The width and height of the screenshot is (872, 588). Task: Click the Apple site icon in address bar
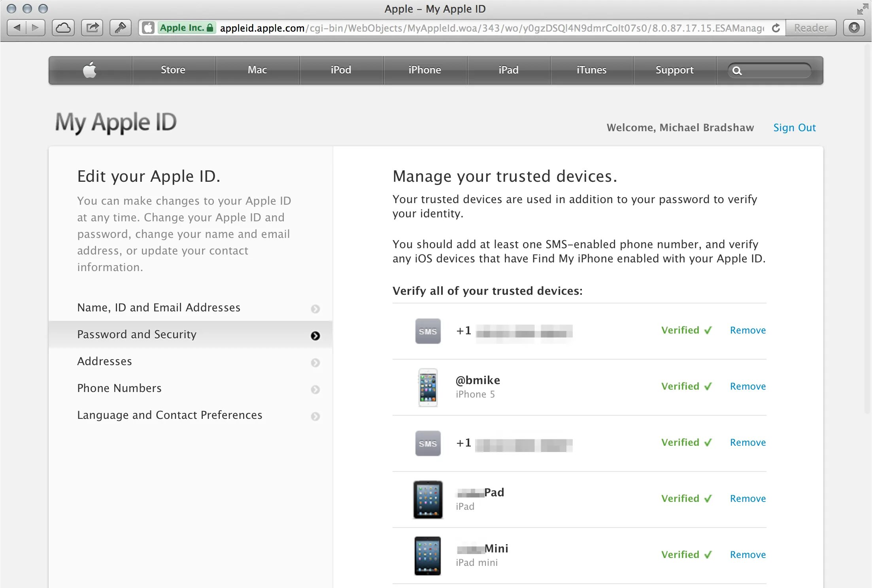pyautogui.click(x=148, y=28)
